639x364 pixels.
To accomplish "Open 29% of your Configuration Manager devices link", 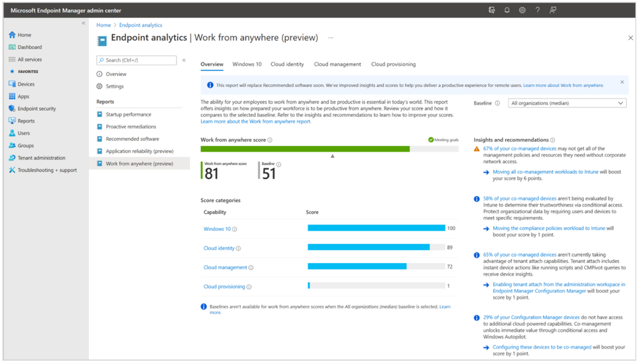I will 532,317.
